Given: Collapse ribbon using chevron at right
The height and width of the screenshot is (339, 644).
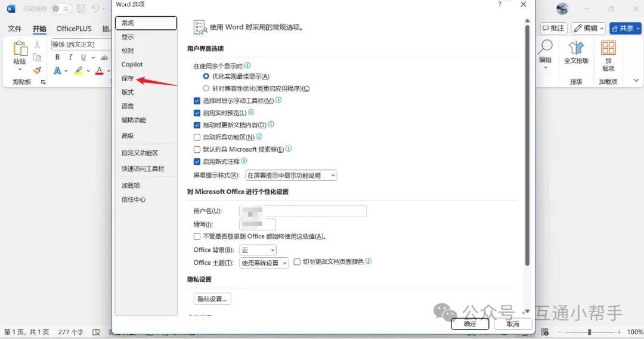Looking at the screenshot, I should [636, 81].
